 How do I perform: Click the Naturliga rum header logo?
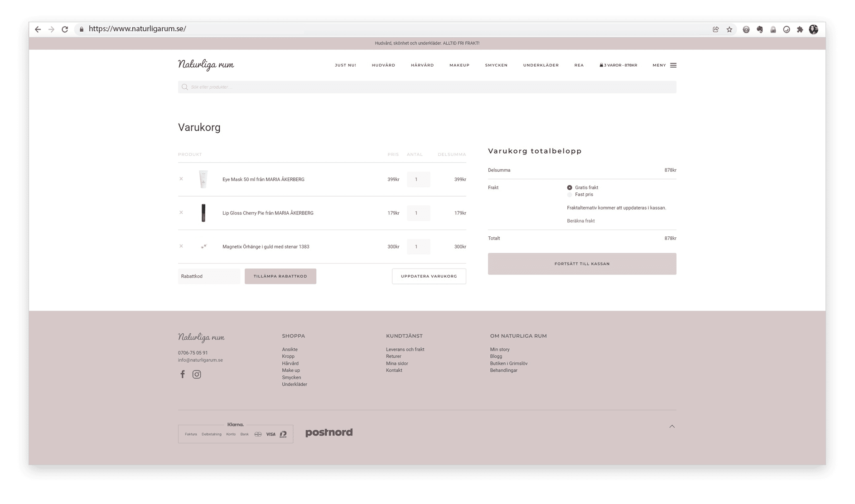click(206, 65)
